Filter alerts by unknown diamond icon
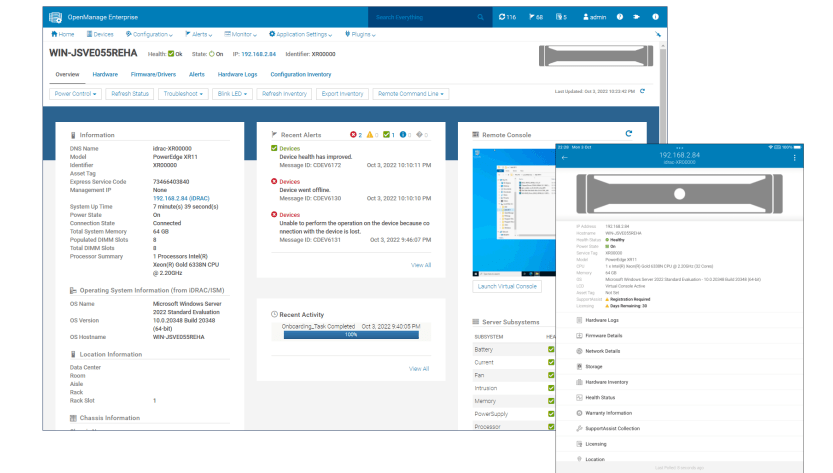Screen dimensions: 833x473 (422, 135)
